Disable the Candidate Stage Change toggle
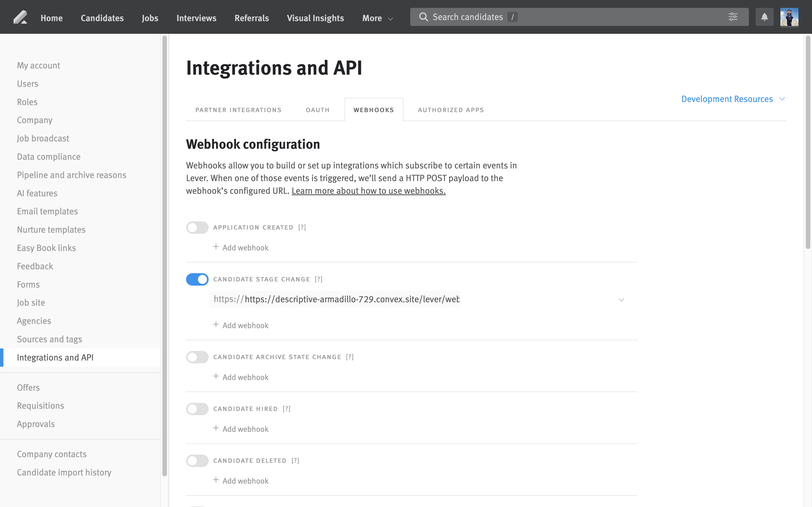Screen dimensions: 812x507 click(x=197, y=279)
